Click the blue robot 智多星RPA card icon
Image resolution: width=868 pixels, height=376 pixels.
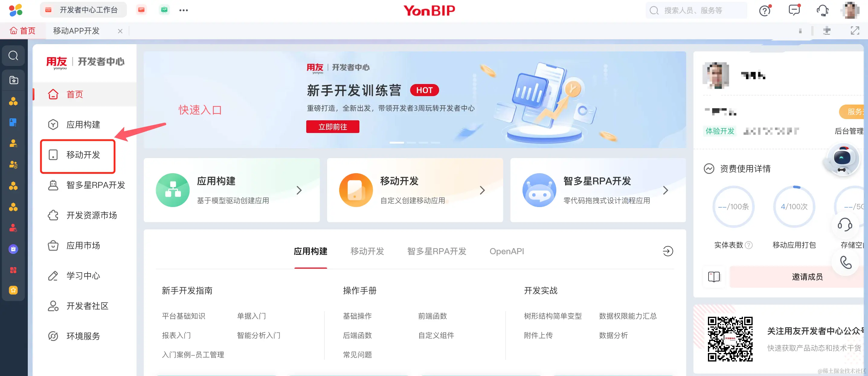[x=539, y=190]
